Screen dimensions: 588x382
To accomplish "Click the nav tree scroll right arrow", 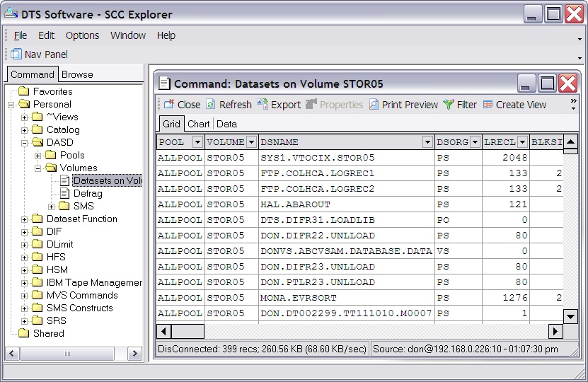I will click(134, 353).
